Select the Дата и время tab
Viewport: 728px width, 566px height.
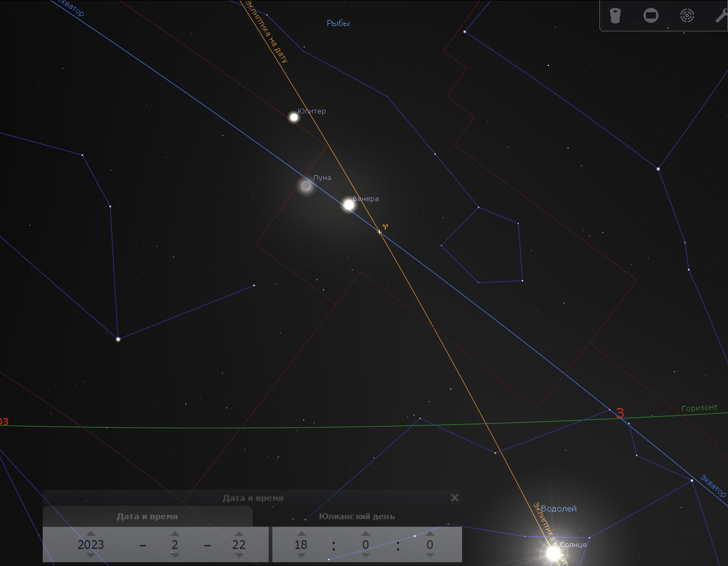tap(147, 516)
